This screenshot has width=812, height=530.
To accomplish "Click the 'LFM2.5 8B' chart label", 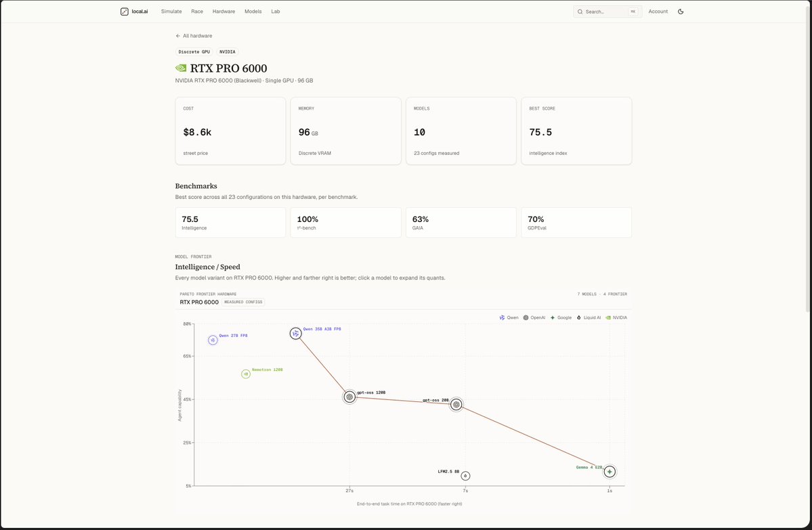I will [x=448, y=472].
